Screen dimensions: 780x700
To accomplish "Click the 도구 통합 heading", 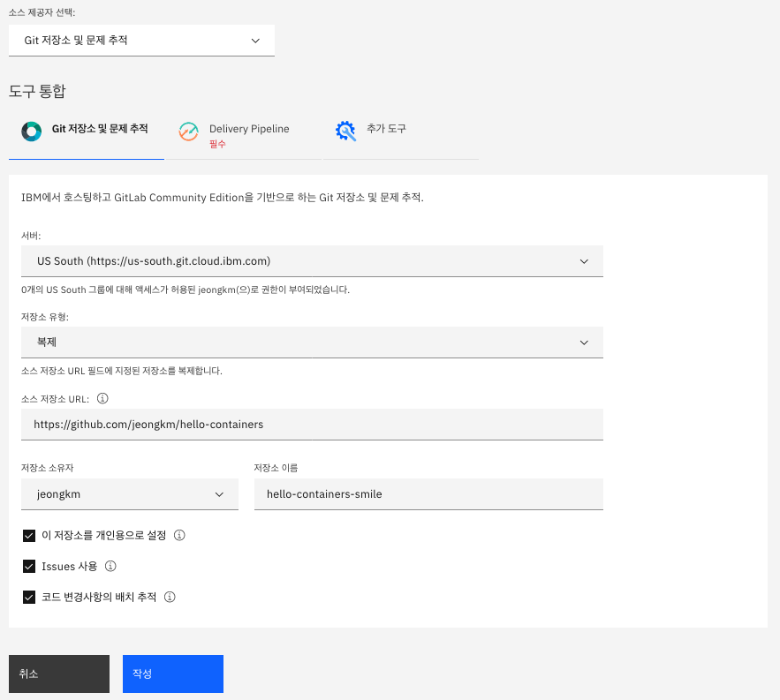I will click(x=37, y=91).
